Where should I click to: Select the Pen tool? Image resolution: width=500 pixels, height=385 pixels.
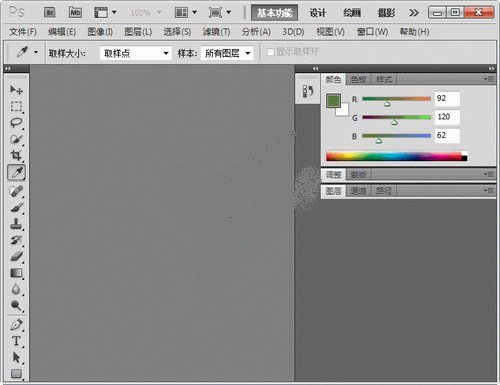coord(16,325)
